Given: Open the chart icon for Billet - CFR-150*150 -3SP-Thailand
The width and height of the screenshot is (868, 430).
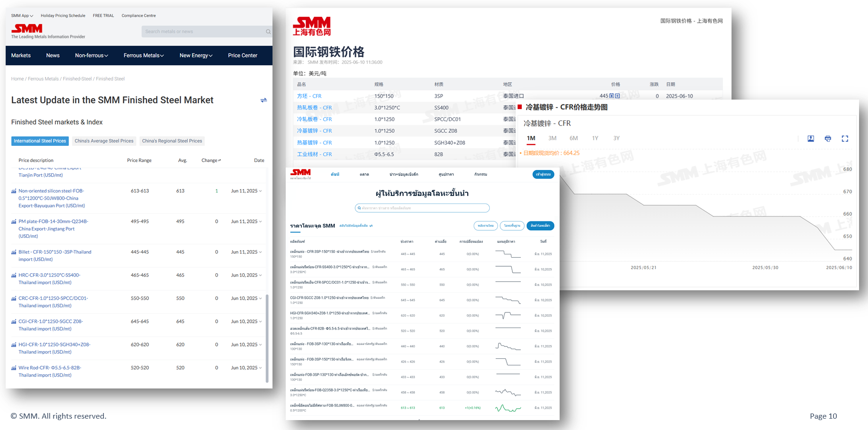Looking at the screenshot, I should [x=14, y=252].
